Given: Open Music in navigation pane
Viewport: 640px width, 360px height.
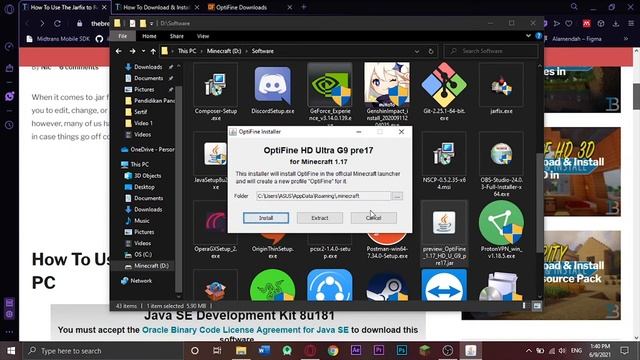Looking at the screenshot, I should 142,221.
